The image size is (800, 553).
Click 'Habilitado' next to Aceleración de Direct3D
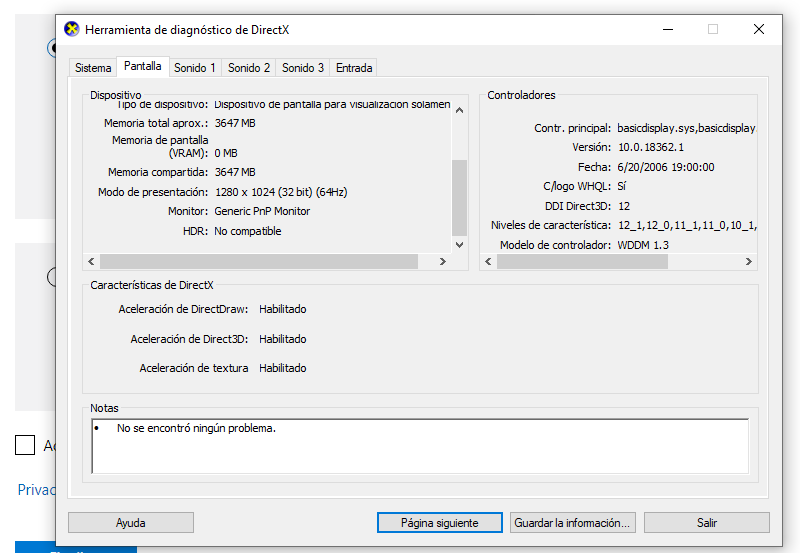283,339
